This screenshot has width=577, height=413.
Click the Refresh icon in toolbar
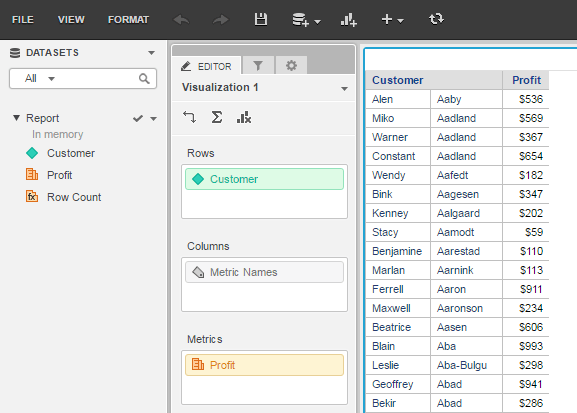[x=436, y=19]
